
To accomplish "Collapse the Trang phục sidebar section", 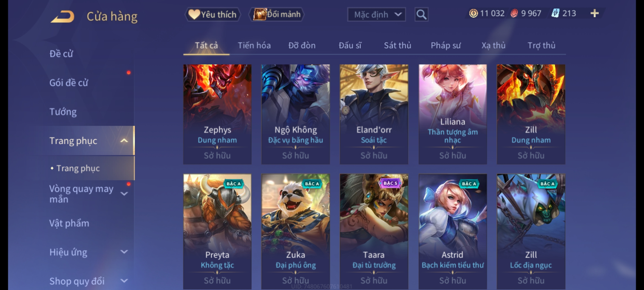I will [x=124, y=141].
